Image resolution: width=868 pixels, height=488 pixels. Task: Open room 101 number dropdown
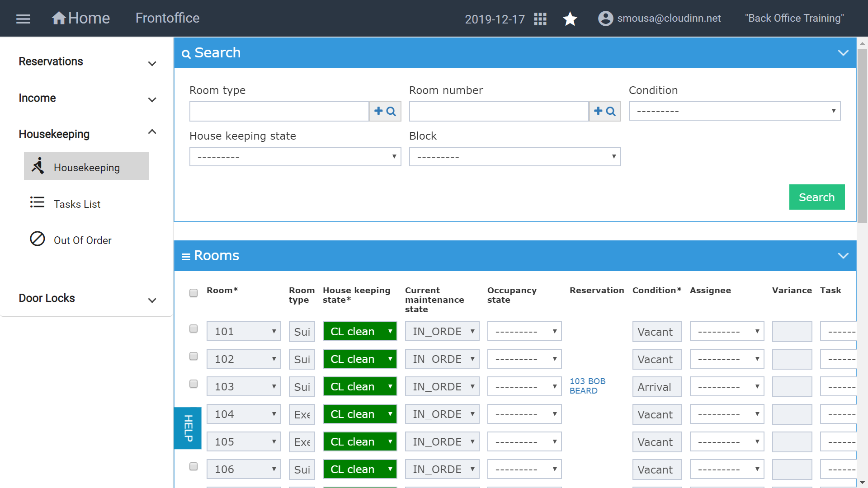pyautogui.click(x=244, y=332)
